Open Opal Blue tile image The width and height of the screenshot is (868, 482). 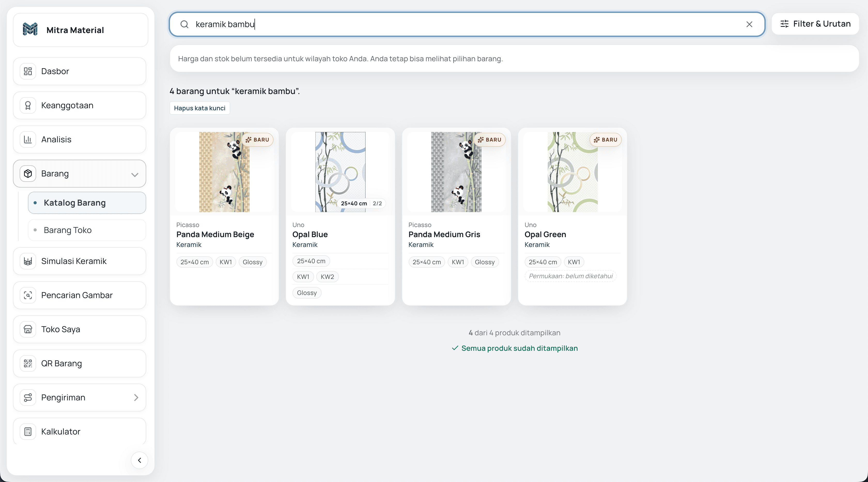pyautogui.click(x=340, y=172)
